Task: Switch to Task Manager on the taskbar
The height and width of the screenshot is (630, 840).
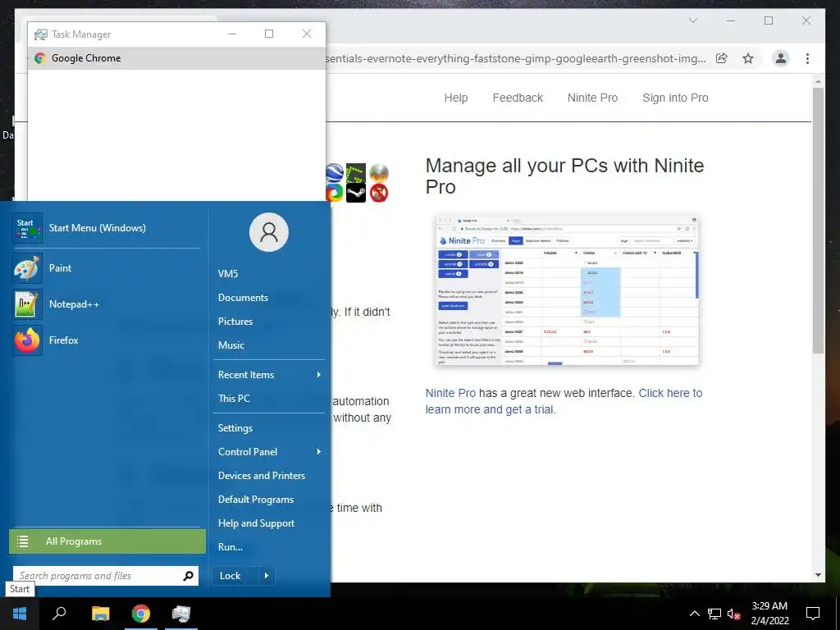Action: 181,614
